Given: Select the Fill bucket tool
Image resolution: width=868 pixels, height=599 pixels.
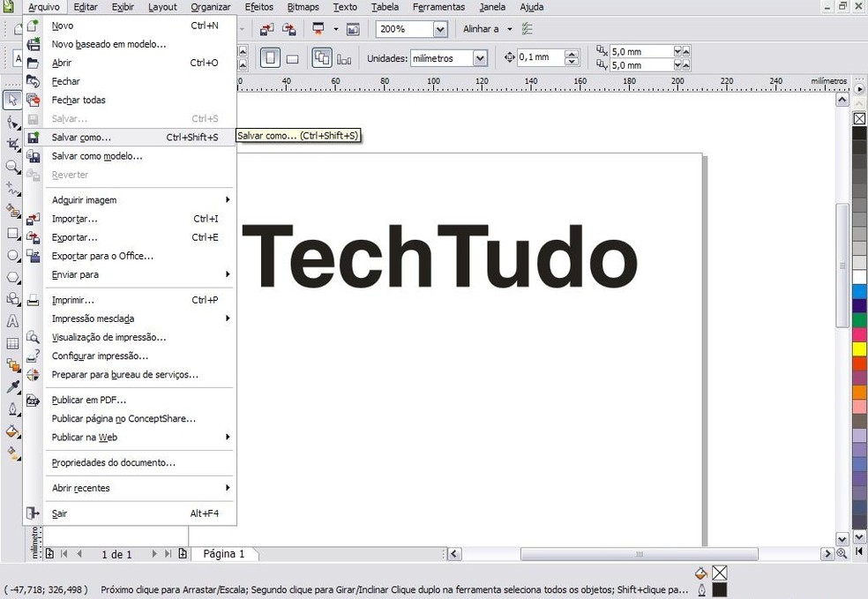Looking at the screenshot, I should point(12,431).
